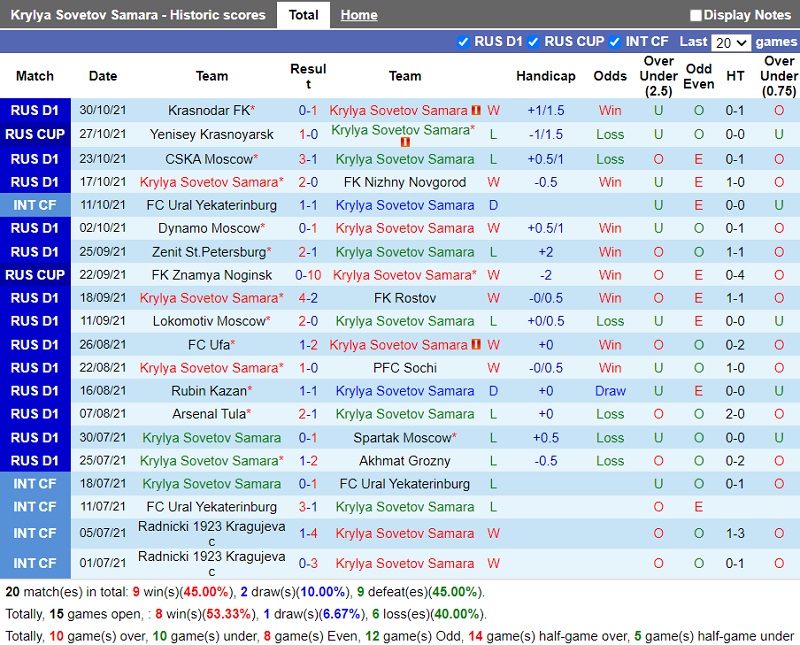The height and width of the screenshot is (645, 800).
Task: Open Dynamo Moscow team link
Action: (209, 228)
